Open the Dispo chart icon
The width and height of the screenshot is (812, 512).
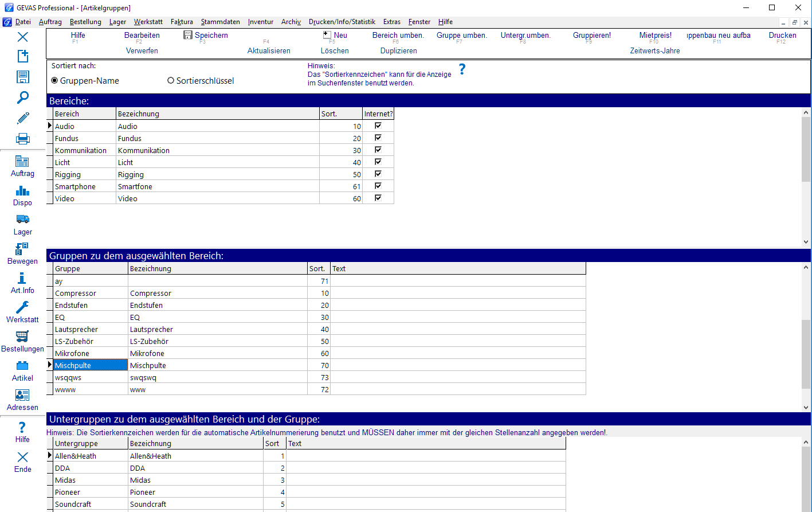22,191
